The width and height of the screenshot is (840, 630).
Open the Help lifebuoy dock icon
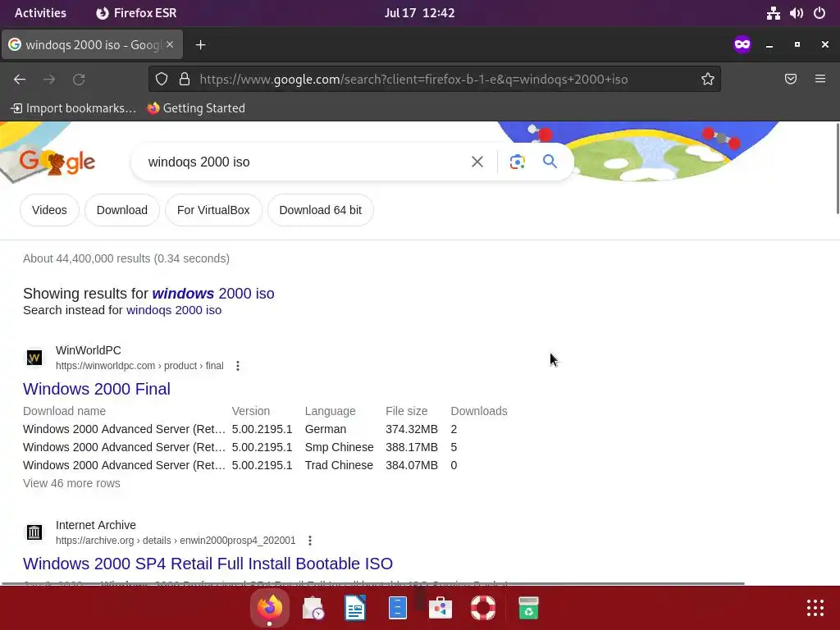point(483,608)
